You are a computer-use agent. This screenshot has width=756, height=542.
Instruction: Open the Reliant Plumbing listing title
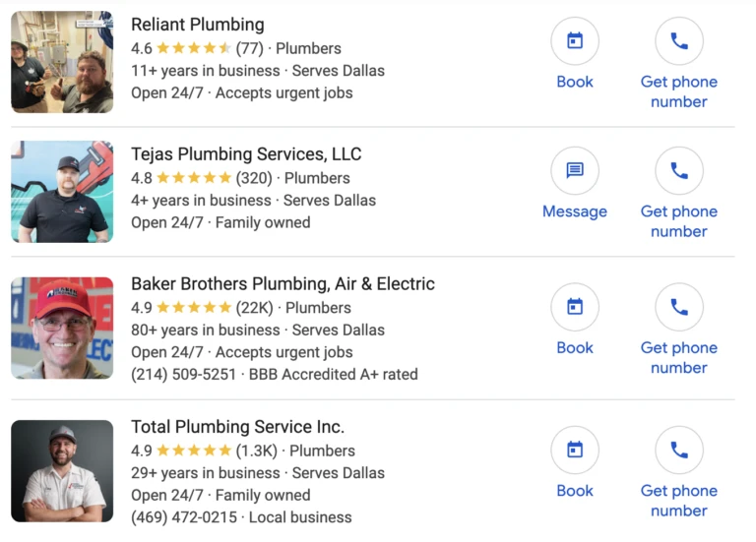(x=198, y=25)
